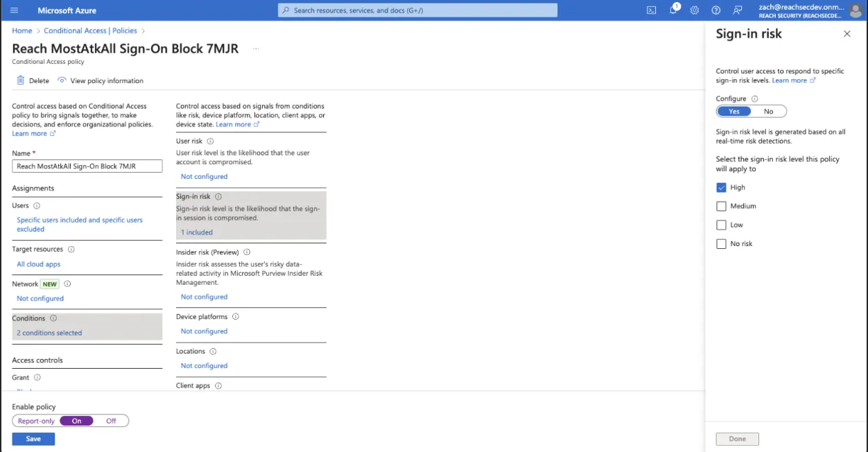Uncheck the High sign-in risk level
The height and width of the screenshot is (452, 868).
(721, 187)
